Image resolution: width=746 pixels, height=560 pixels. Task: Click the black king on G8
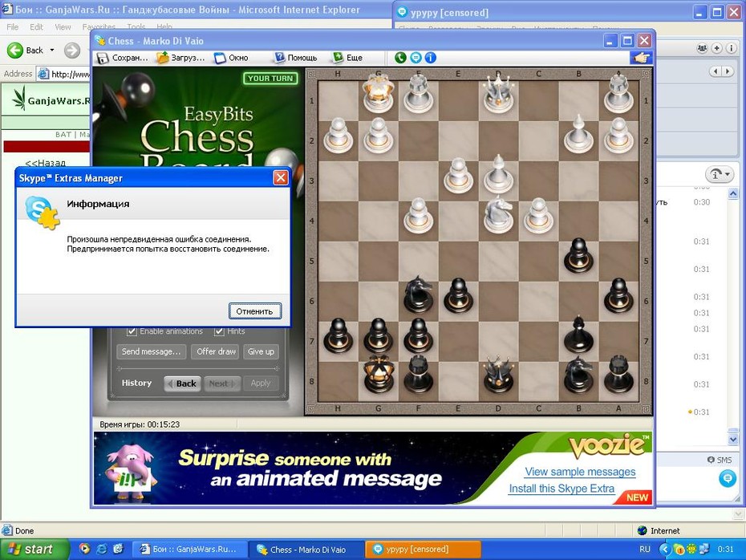[x=379, y=375]
